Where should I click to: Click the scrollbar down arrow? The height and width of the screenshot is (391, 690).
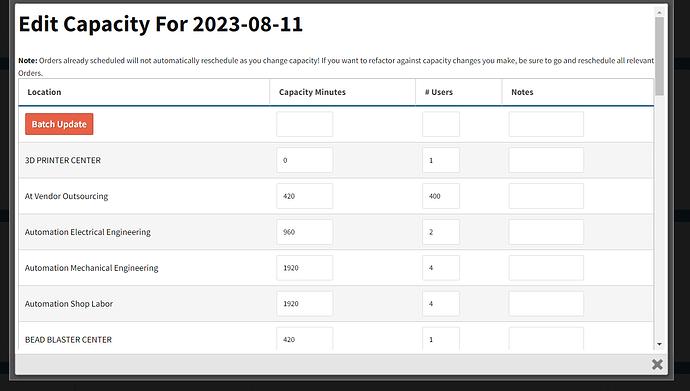pos(659,344)
